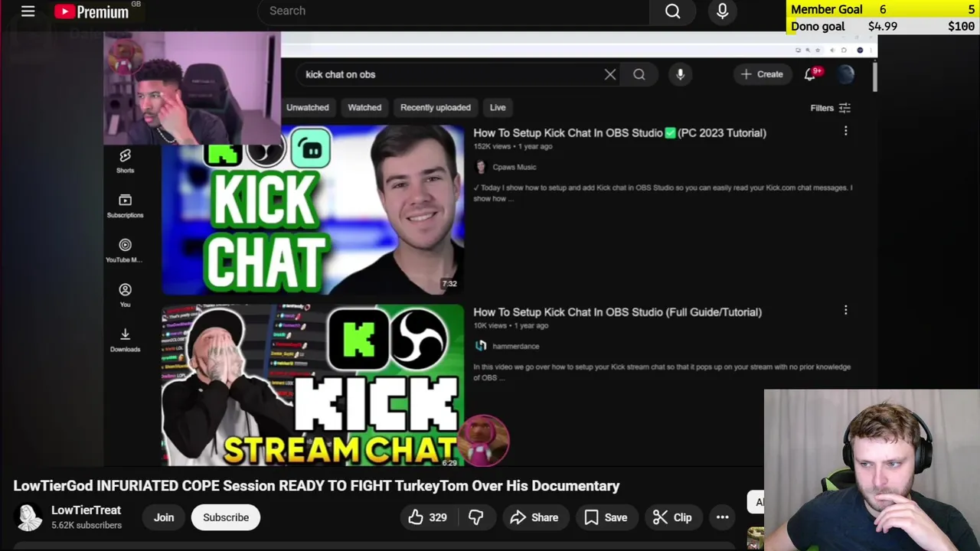The height and width of the screenshot is (551, 980).
Task: Open the LowTierTreat channel avatar
Action: (30, 517)
